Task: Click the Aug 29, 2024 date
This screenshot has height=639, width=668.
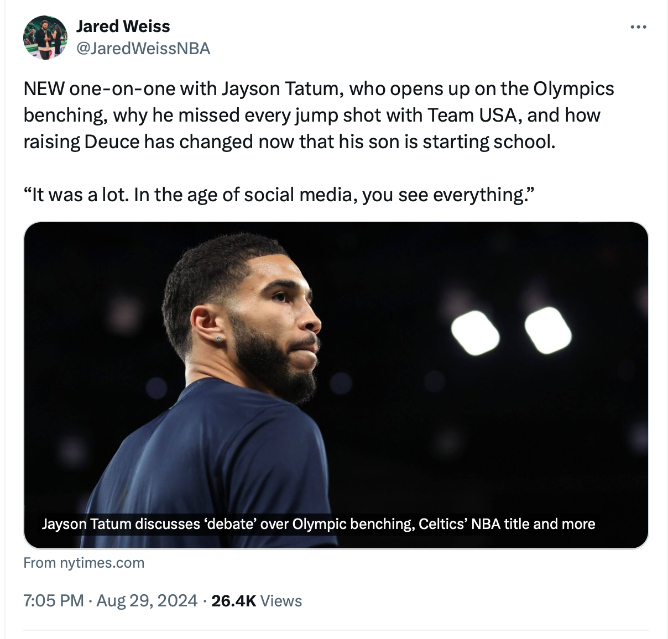Action: click(148, 600)
